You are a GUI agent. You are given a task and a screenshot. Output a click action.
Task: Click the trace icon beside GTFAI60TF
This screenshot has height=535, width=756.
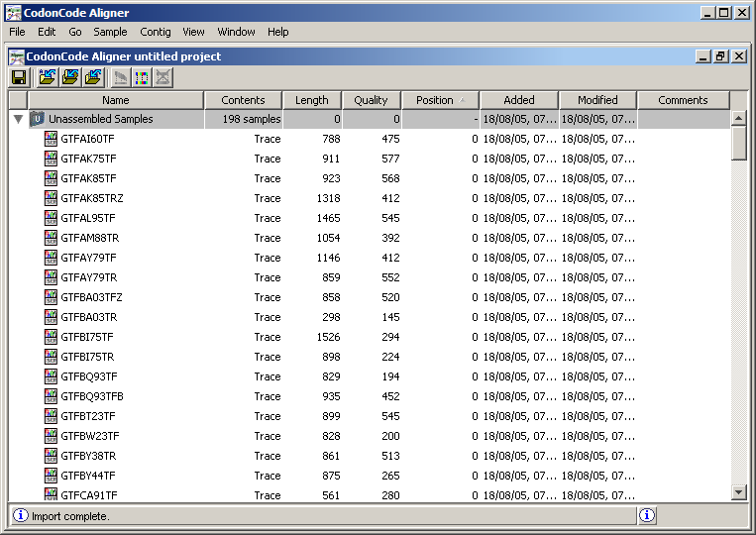(51, 139)
